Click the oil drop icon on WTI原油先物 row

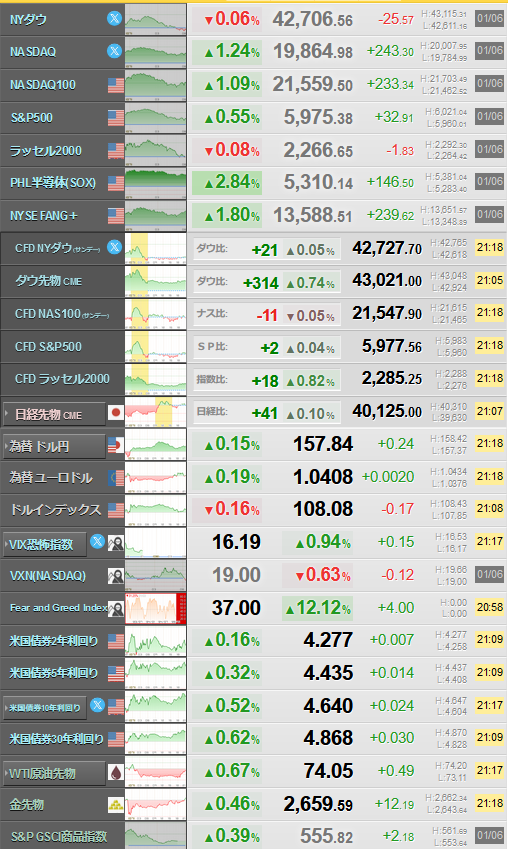(115, 772)
